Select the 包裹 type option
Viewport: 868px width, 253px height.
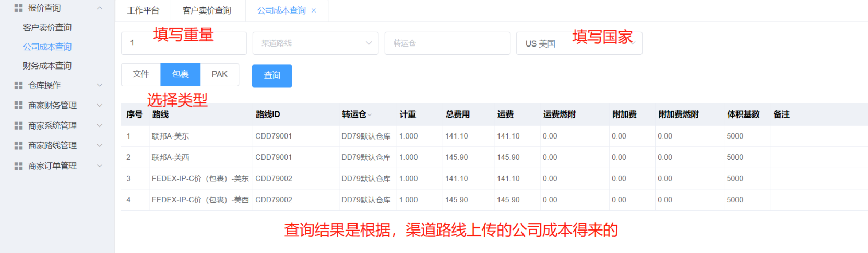click(x=180, y=74)
